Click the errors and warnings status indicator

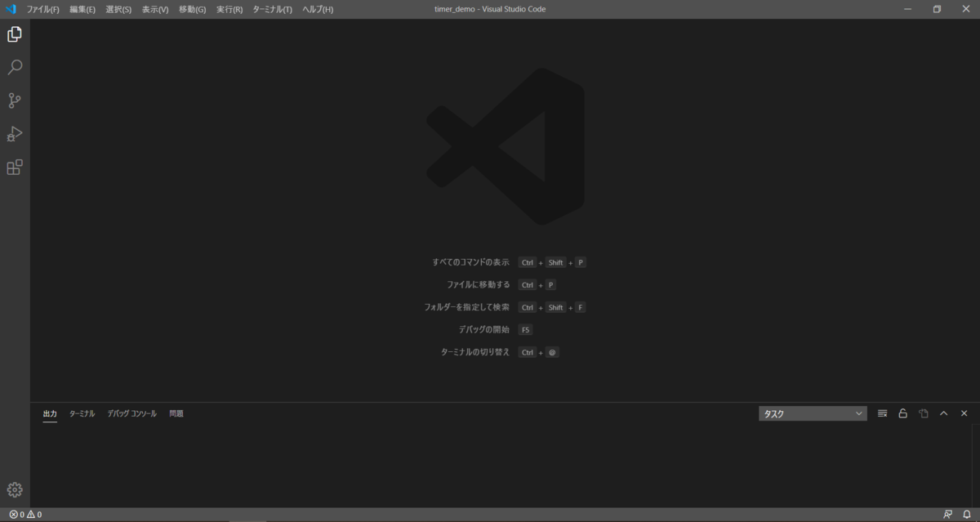point(25,515)
